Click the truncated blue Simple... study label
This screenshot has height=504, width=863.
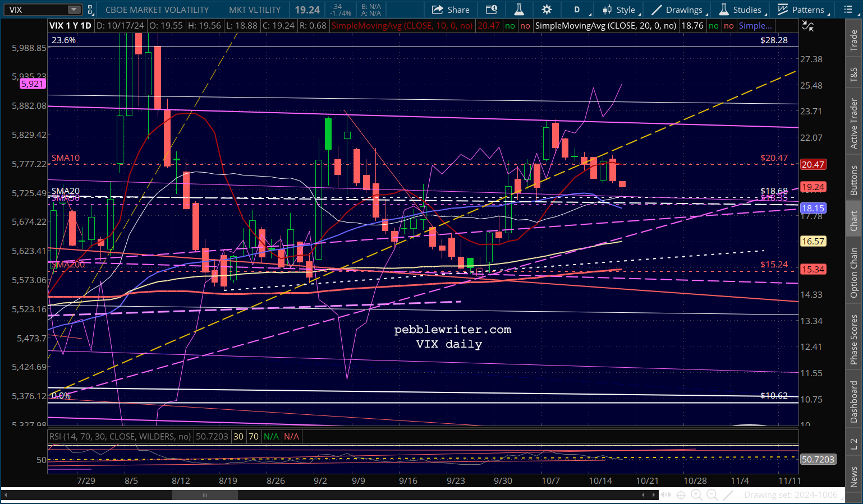(755, 26)
